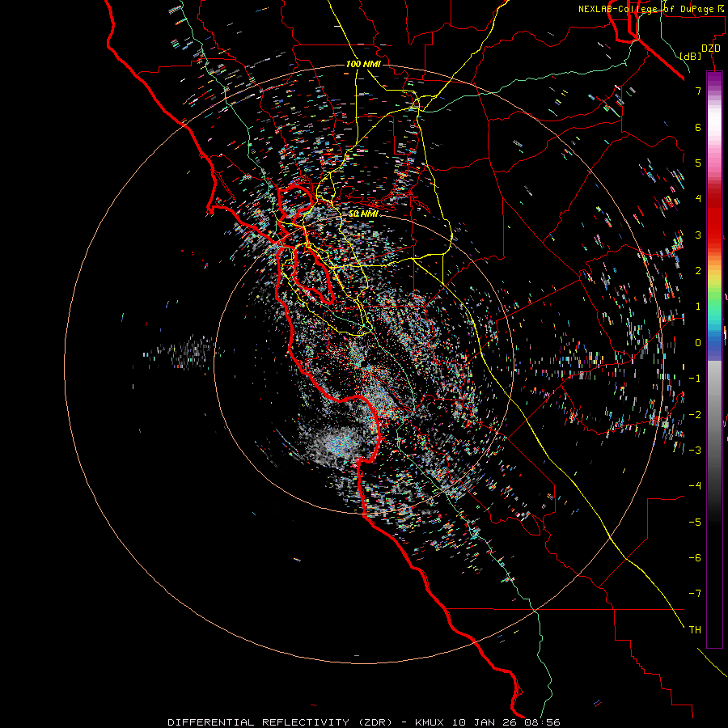
Task: Click the "4" value on color scale
Action: [x=698, y=199]
